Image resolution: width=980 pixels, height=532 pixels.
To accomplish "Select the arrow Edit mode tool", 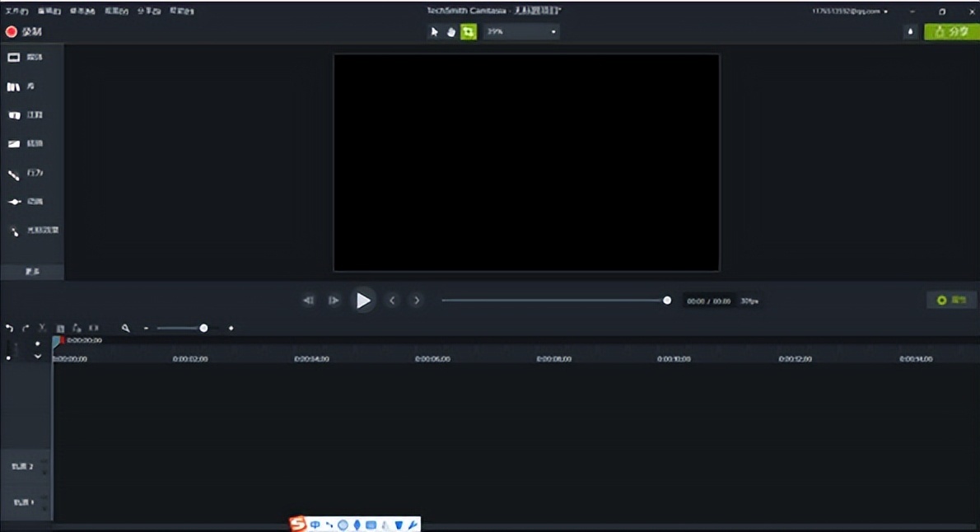I will coord(434,32).
